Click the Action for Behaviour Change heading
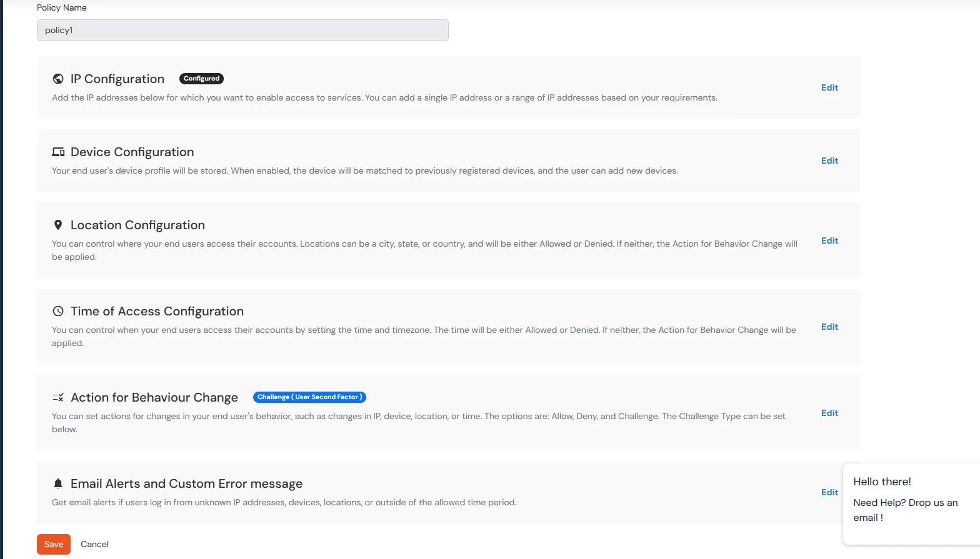 coord(154,397)
